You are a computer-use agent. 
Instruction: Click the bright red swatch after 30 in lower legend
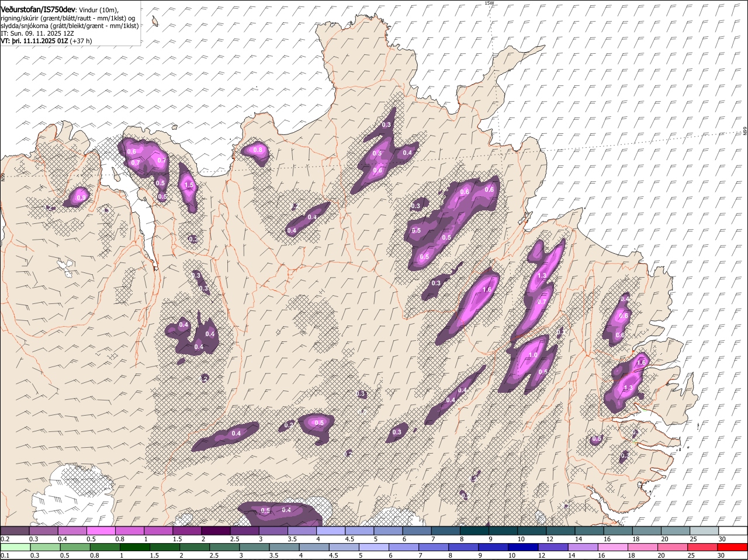click(x=733, y=547)
